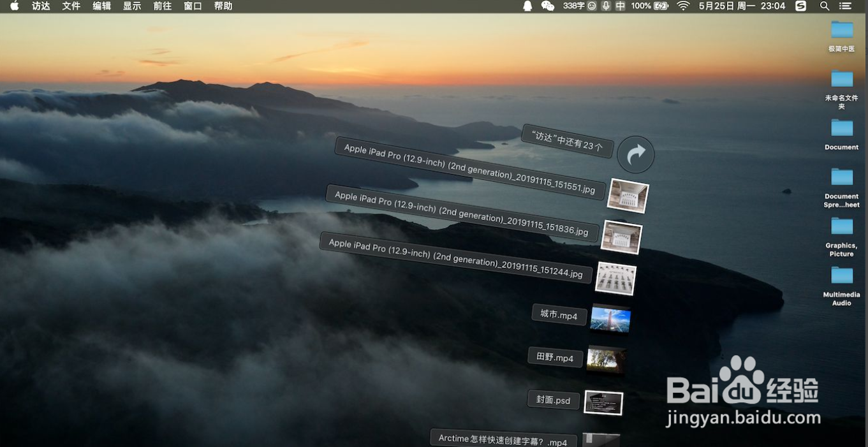Open the 极简中医 desktop folder
Viewport: 868px width, 447px height.
[842, 29]
